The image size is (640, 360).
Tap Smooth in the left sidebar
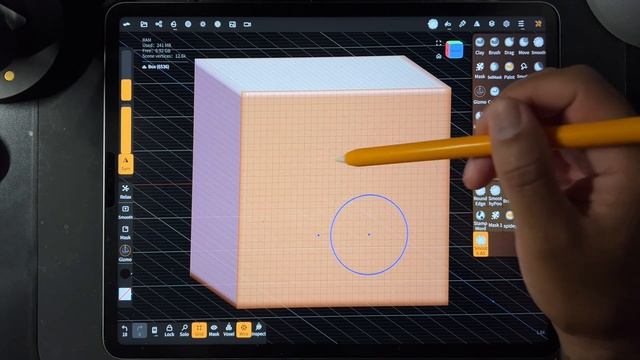(125, 212)
